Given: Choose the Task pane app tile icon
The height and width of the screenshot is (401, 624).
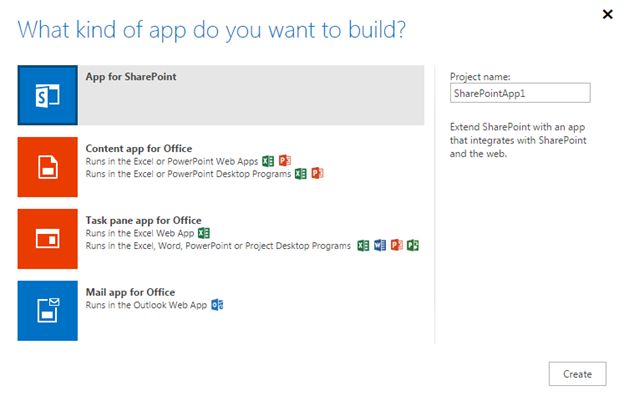Looking at the screenshot, I should (47, 239).
